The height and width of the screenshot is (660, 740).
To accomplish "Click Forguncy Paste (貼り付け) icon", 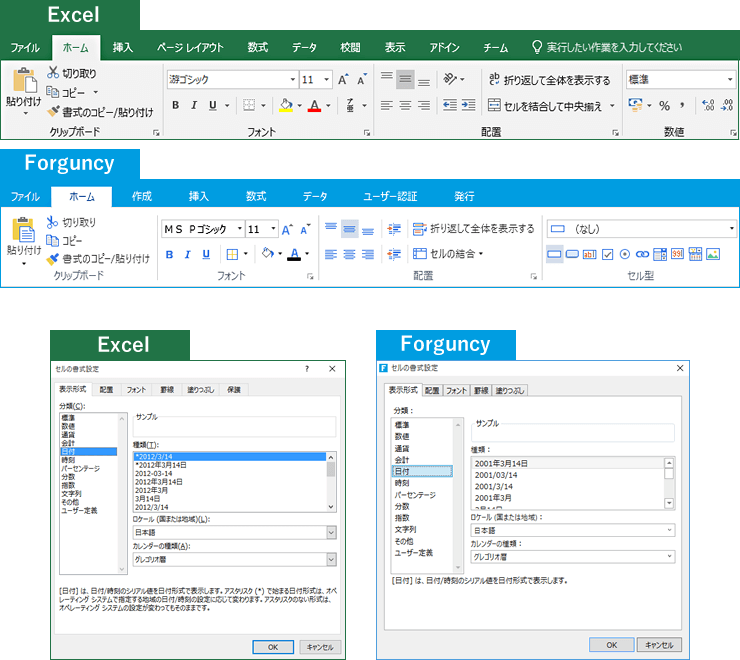I will click(x=24, y=230).
